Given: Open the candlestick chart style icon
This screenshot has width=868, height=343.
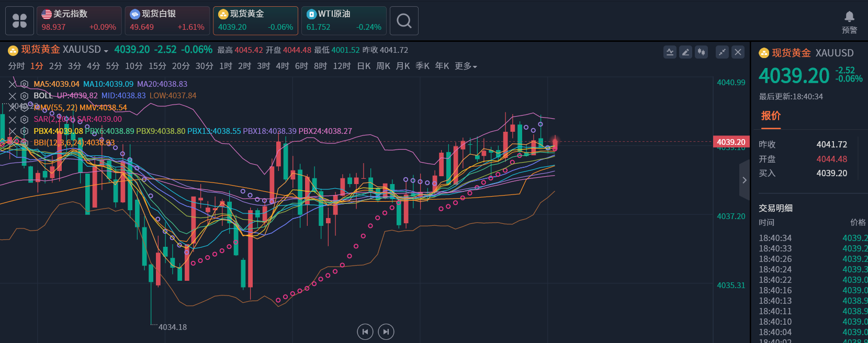Looking at the screenshot, I should point(701,52).
